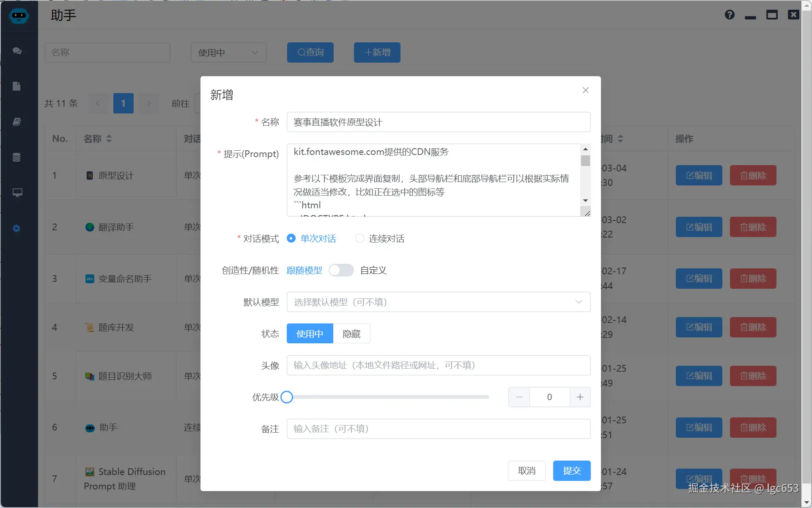The image size is (812, 508).
Task: Open the monitor display icon in sidebar
Action: click(17, 193)
